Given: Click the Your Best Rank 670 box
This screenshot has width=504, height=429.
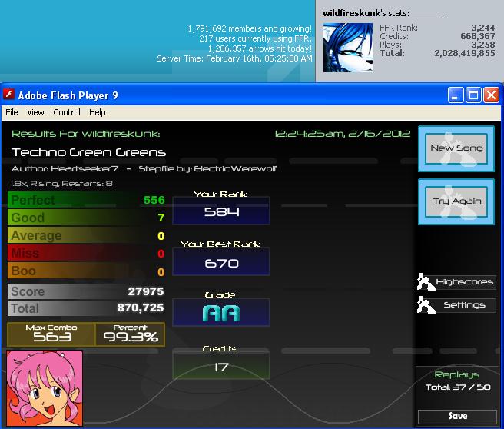Looking at the screenshot, I should tap(221, 261).
